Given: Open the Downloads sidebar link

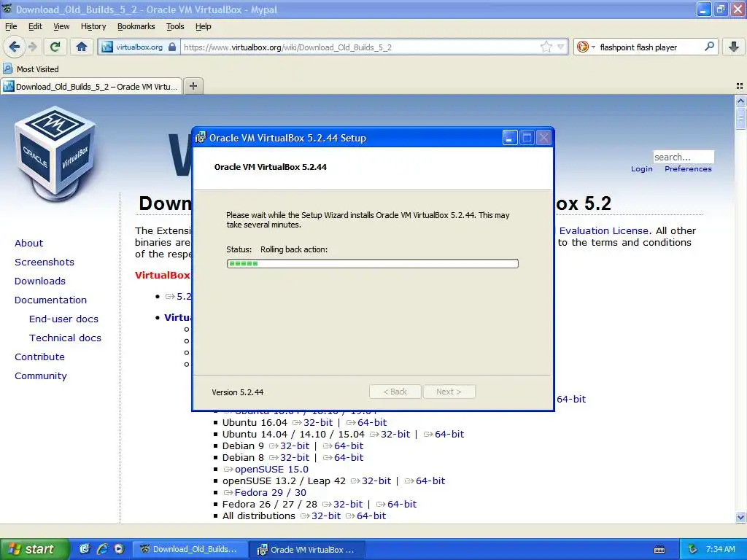Looking at the screenshot, I should (40, 281).
